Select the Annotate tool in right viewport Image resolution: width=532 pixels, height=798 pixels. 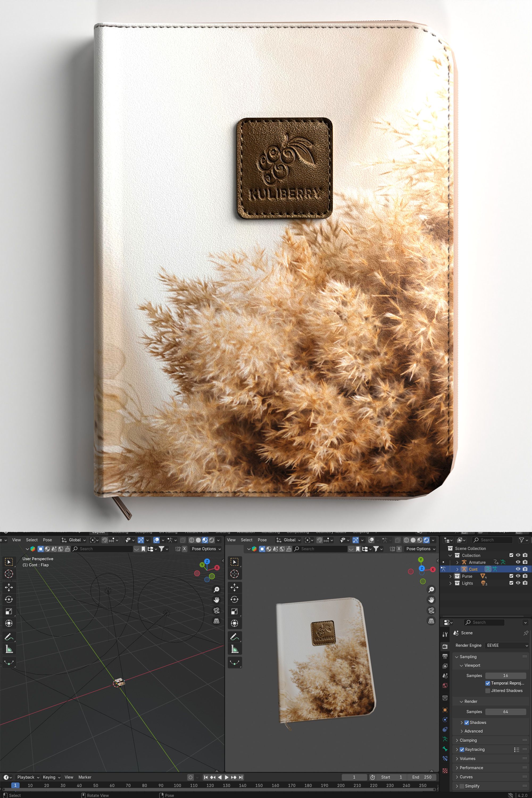(234, 637)
